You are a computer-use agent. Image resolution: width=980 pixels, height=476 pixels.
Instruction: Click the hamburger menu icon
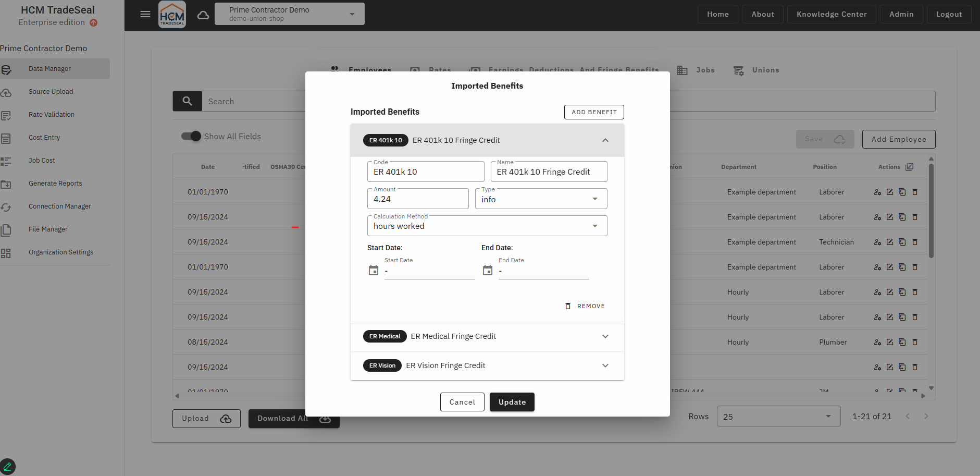[x=145, y=15]
